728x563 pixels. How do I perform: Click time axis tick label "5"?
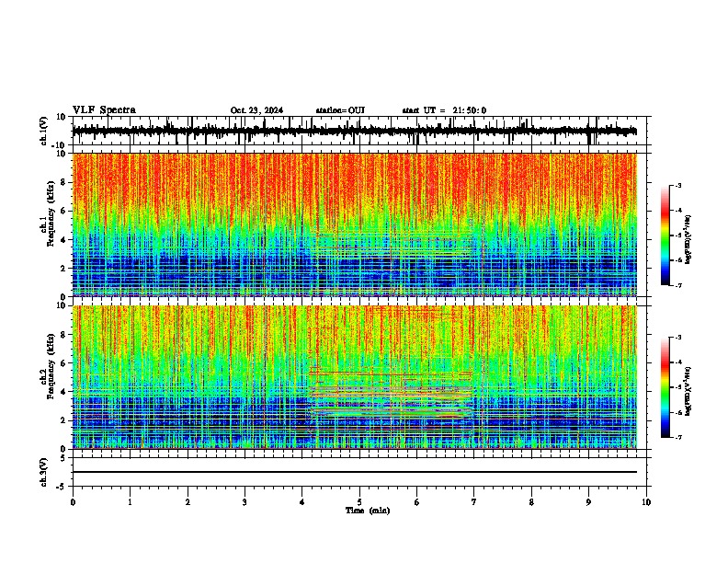(x=359, y=502)
